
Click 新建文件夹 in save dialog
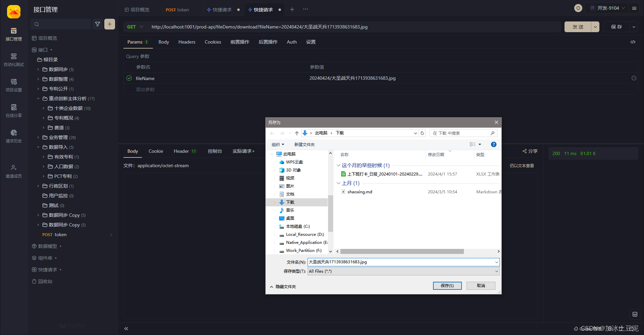coord(305,144)
